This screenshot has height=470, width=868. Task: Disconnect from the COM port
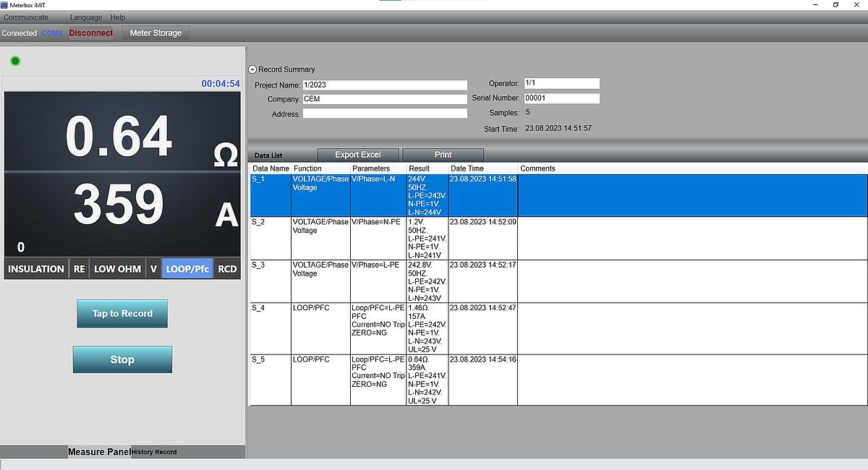pos(90,33)
